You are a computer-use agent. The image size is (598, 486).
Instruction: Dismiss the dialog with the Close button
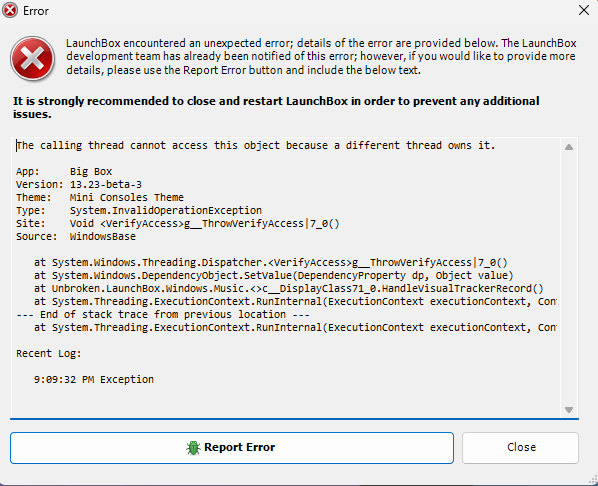point(520,448)
